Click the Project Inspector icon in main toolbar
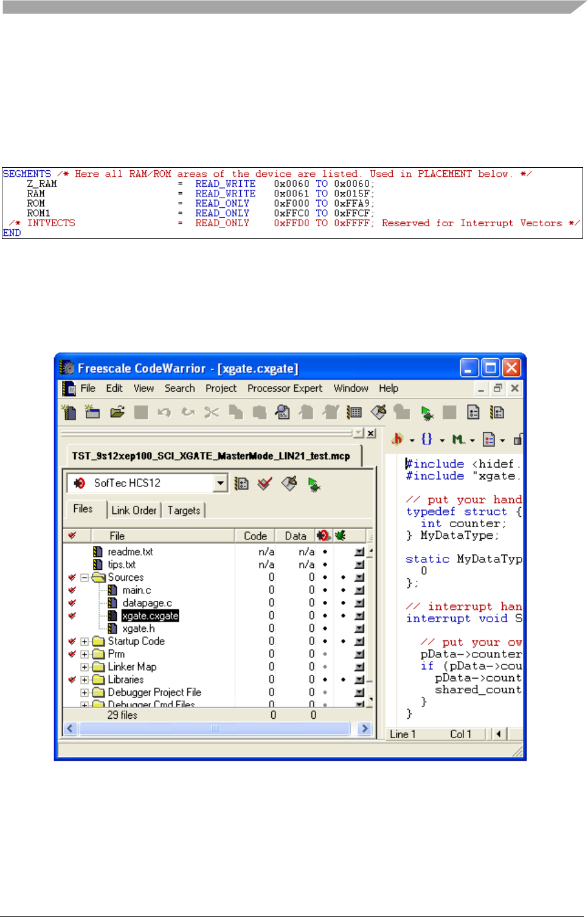 click(355, 412)
